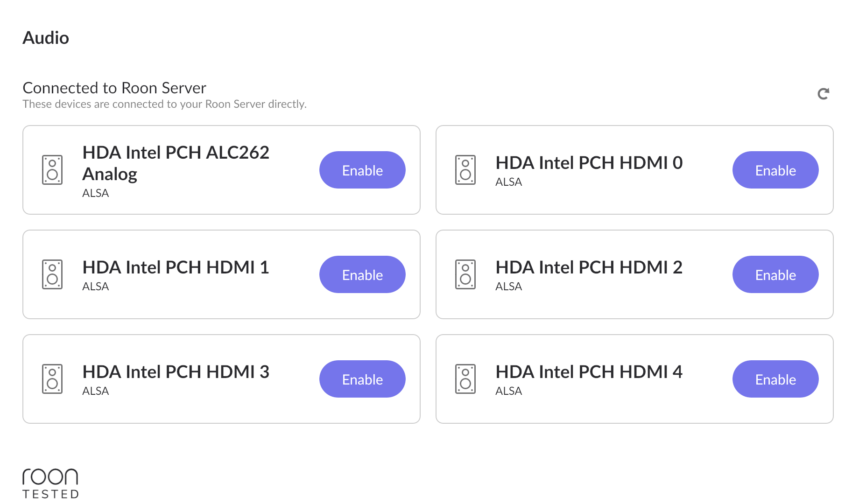The width and height of the screenshot is (859, 504).
Task: Select the ALC262 Analog device name
Action: [x=176, y=163]
